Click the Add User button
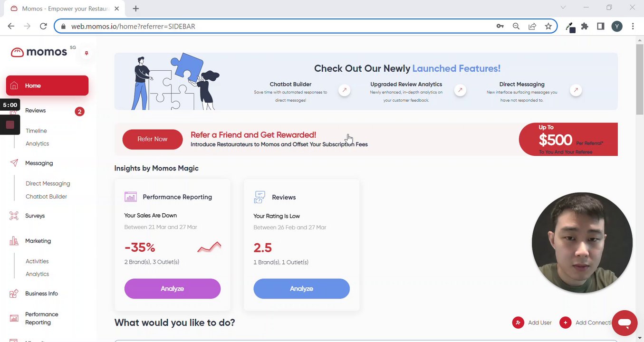644x342 pixels. tap(532, 323)
